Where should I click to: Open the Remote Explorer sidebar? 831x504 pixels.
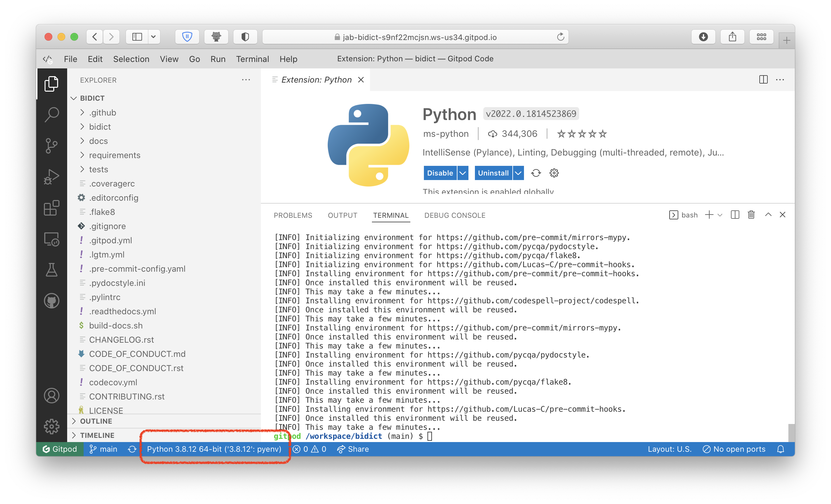click(x=52, y=239)
